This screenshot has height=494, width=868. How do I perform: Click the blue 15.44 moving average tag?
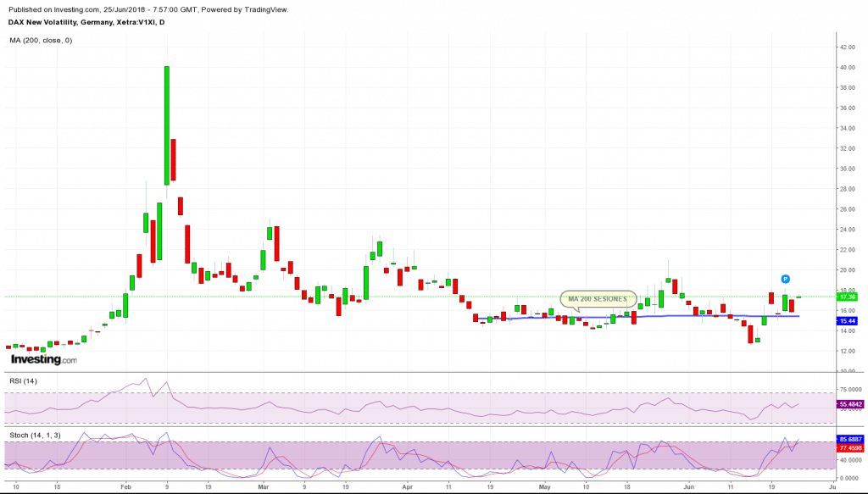point(845,321)
